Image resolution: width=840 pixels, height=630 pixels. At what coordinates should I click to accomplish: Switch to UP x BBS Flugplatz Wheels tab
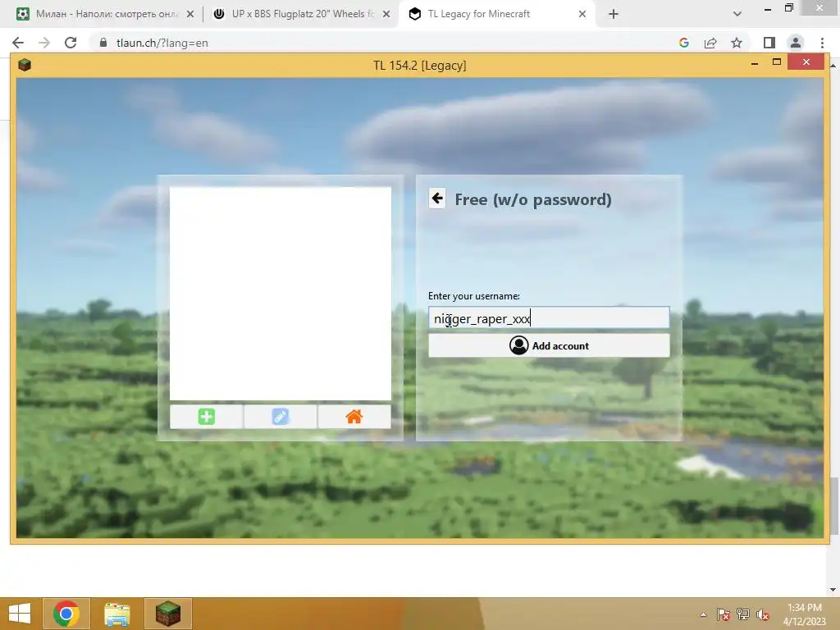(302, 14)
